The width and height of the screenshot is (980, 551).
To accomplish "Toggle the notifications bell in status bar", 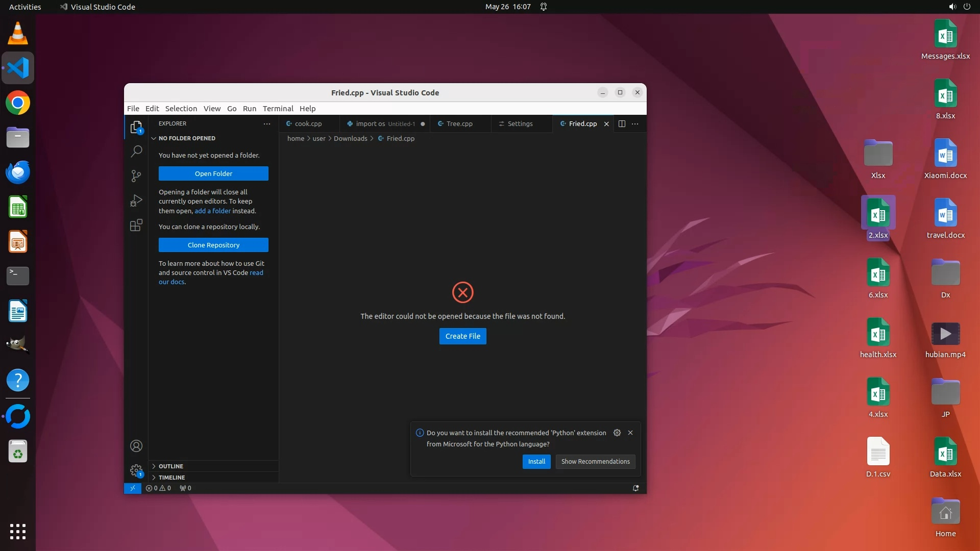I will click(635, 488).
